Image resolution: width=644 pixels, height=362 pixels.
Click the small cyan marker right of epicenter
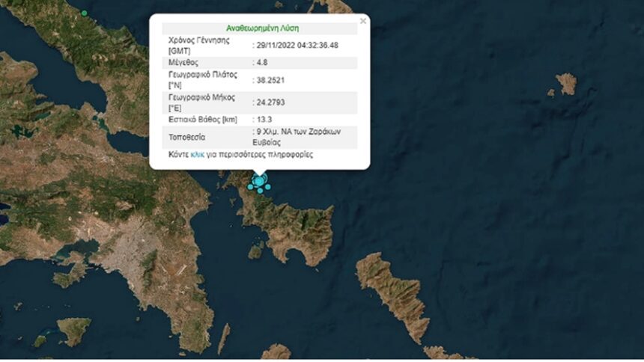tap(267, 187)
